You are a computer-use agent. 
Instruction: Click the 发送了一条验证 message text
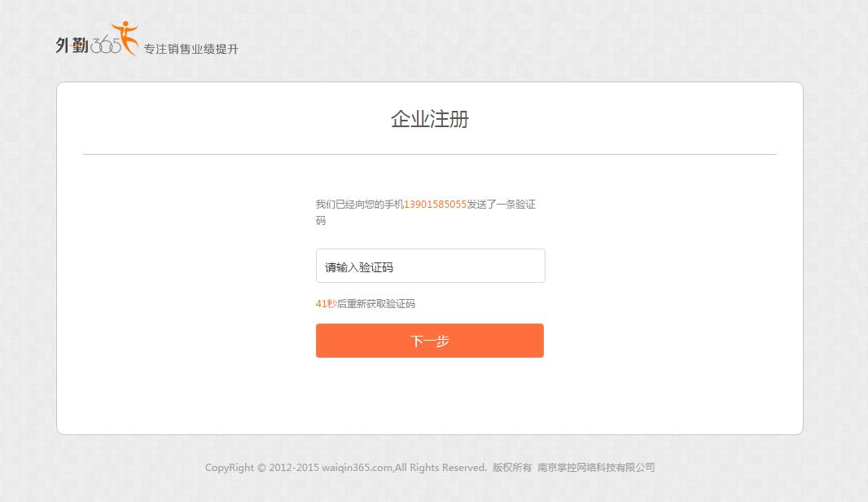502,205
